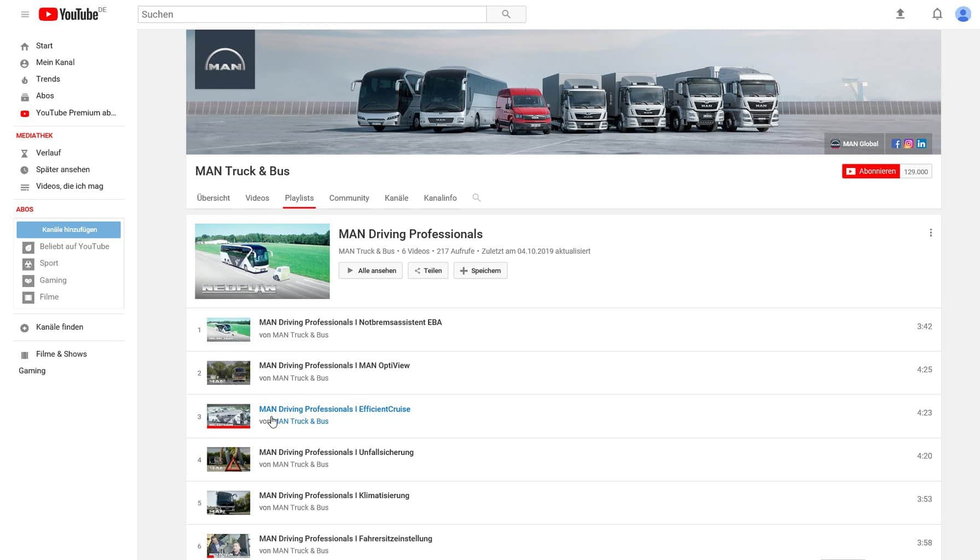Open the channel's Facebook link icon
The width and height of the screenshot is (980, 560).
tap(896, 144)
